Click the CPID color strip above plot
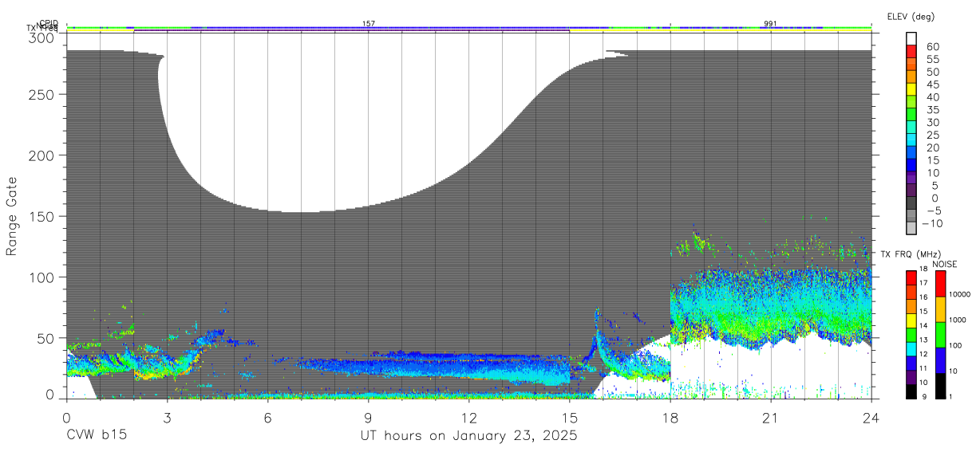The image size is (980, 452). pyautogui.click(x=468, y=28)
